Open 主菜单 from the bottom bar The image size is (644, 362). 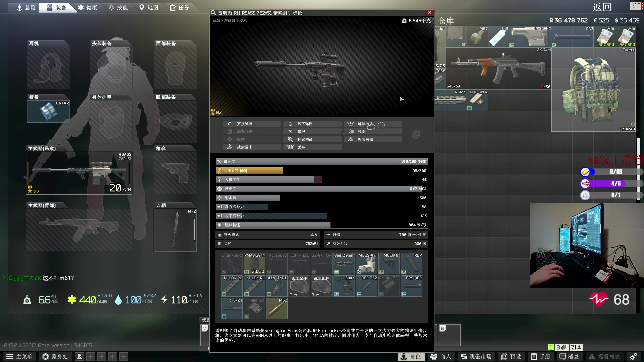[x=20, y=356]
